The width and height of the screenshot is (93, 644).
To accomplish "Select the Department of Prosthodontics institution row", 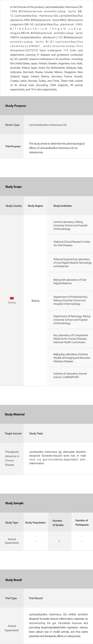I will pos(71,300).
